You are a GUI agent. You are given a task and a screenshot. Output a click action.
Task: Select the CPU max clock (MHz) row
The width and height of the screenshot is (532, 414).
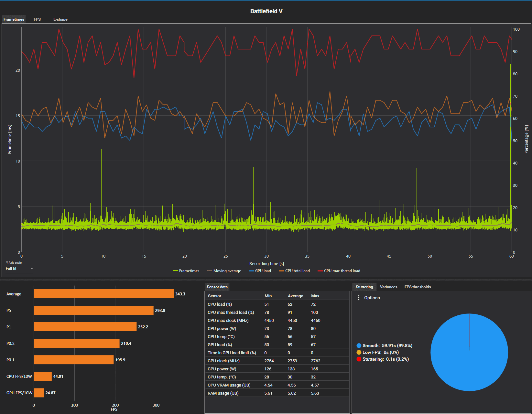(277, 320)
